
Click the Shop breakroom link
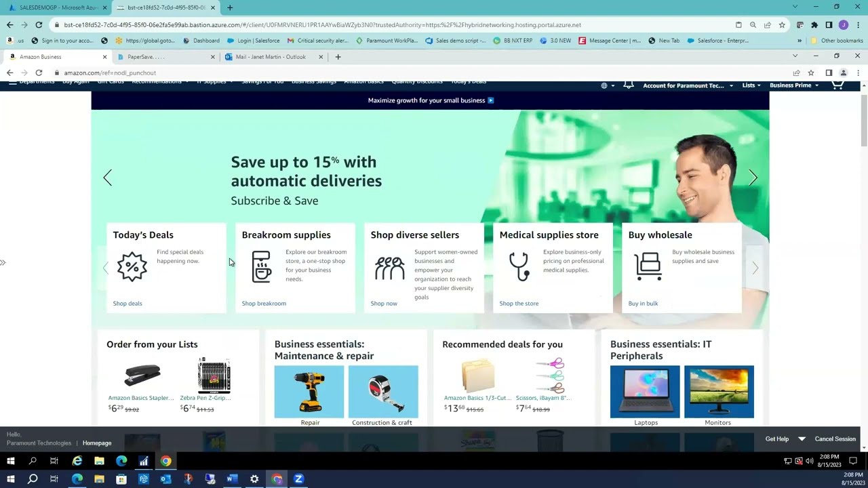[264, 304]
